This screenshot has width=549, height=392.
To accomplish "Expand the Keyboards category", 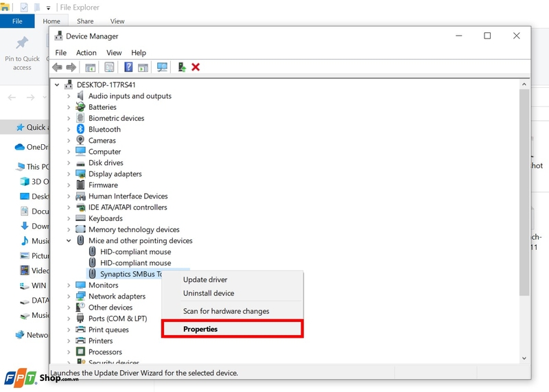I will coord(69,218).
